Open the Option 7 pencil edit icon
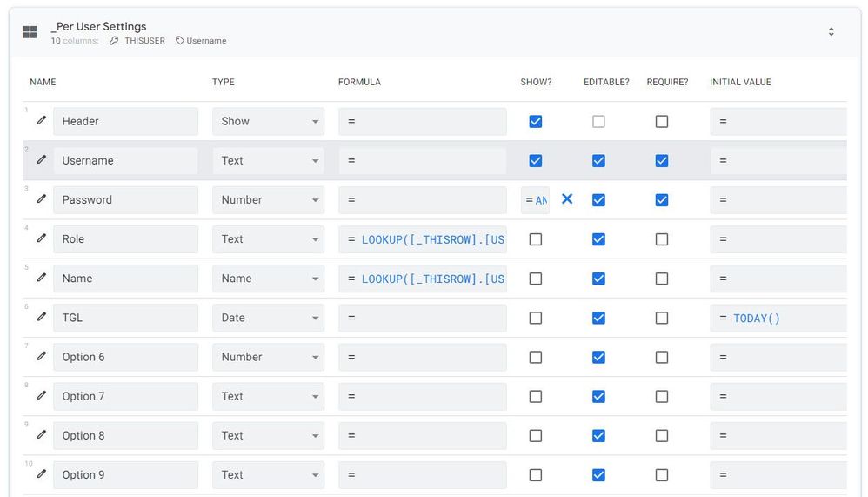Screen dimensions: 868x497 [x=42, y=396]
